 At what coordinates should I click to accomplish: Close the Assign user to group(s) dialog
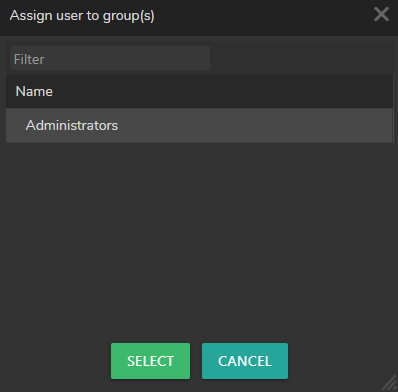tap(381, 14)
